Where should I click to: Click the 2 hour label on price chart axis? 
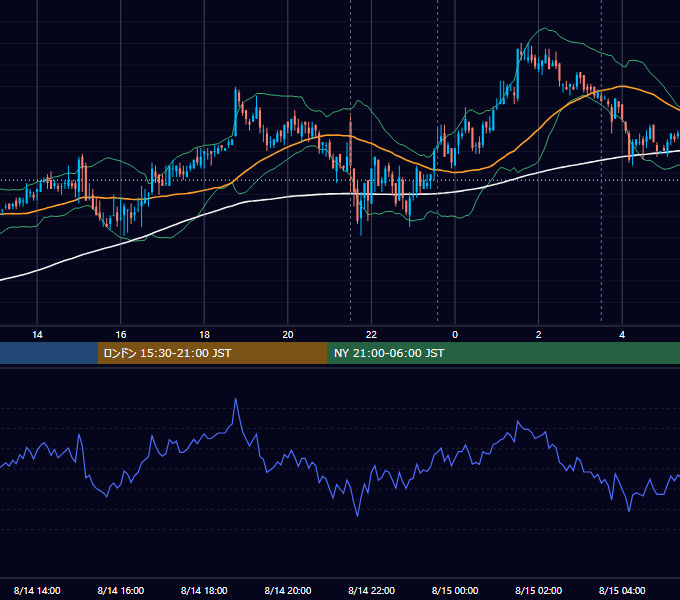[539, 335]
